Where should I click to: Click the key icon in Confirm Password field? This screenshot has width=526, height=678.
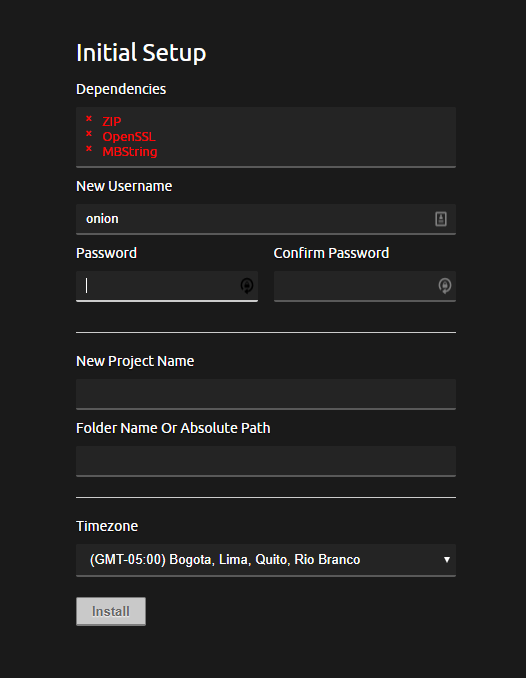pyautogui.click(x=445, y=285)
